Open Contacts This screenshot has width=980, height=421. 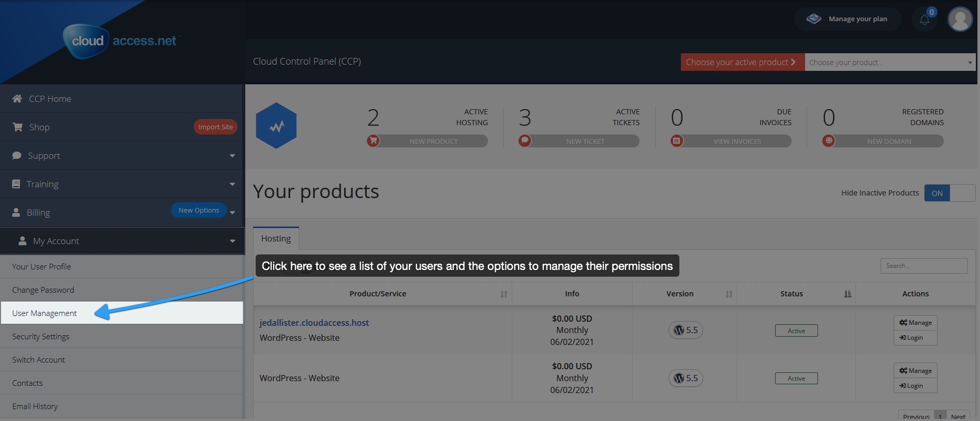pos(122,383)
